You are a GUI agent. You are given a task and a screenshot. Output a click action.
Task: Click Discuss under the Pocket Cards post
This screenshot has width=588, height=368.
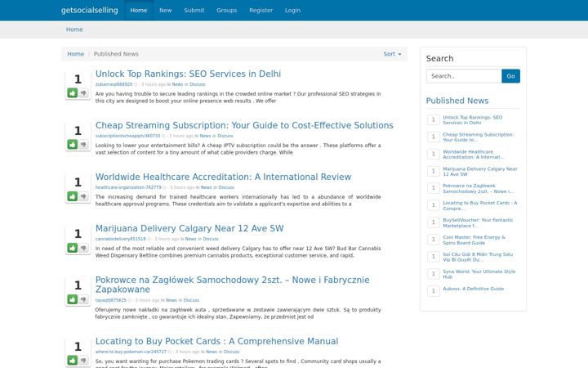pyautogui.click(x=231, y=352)
